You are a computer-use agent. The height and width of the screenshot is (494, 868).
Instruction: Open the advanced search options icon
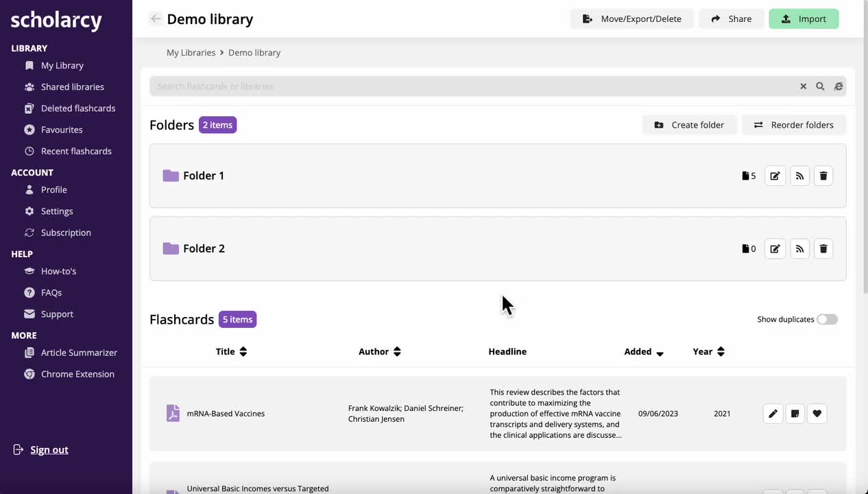839,86
